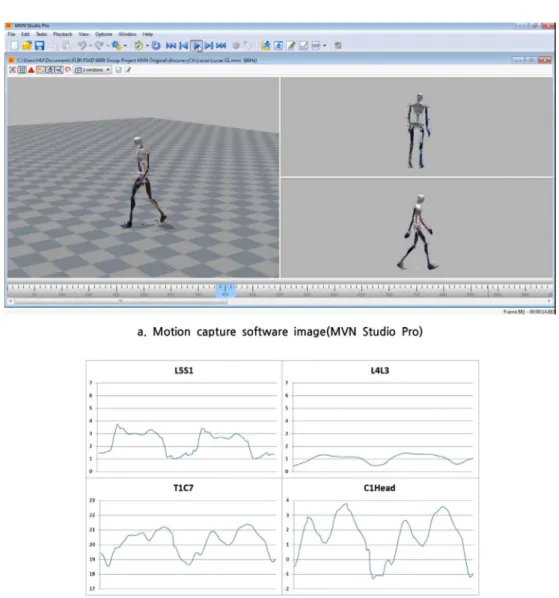Open the View menu
The height and width of the screenshot is (598, 559).
[84, 34]
